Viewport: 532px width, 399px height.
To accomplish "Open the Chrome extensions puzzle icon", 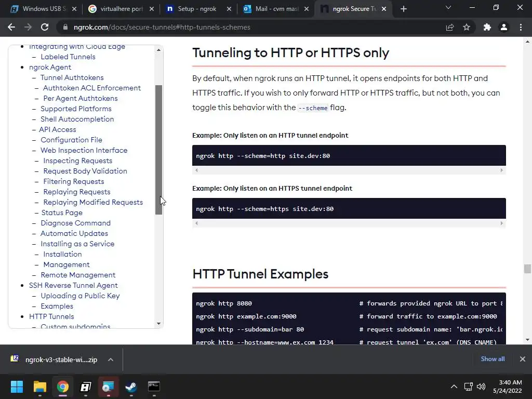I will (487, 27).
